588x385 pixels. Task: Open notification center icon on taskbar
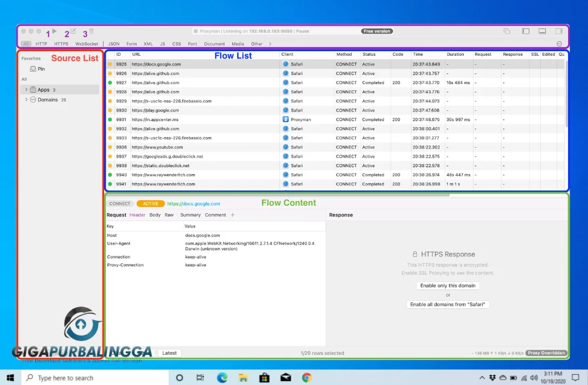click(x=575, y=378)
